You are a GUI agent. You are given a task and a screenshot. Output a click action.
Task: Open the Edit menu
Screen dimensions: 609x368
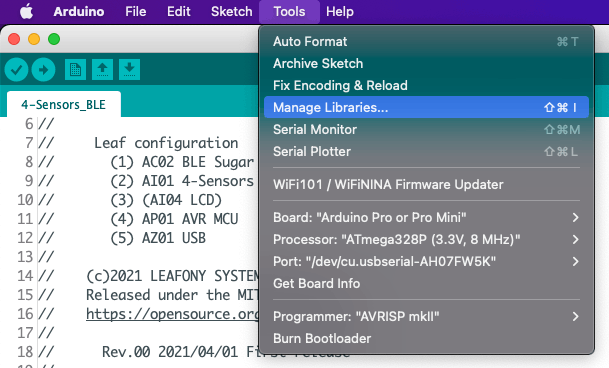[x=179, y=12]
